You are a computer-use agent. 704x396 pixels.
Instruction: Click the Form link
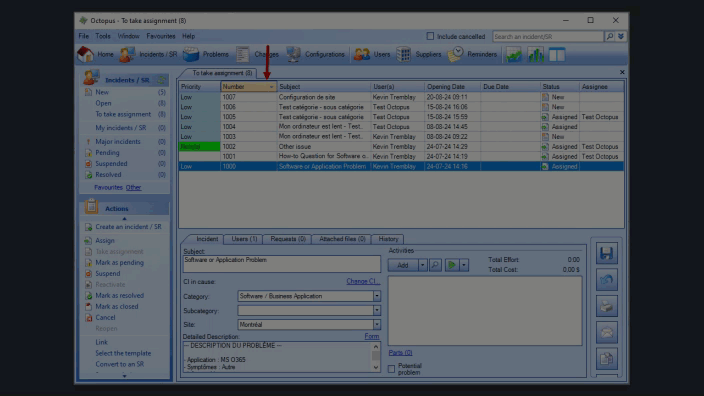tap(372, 336)
